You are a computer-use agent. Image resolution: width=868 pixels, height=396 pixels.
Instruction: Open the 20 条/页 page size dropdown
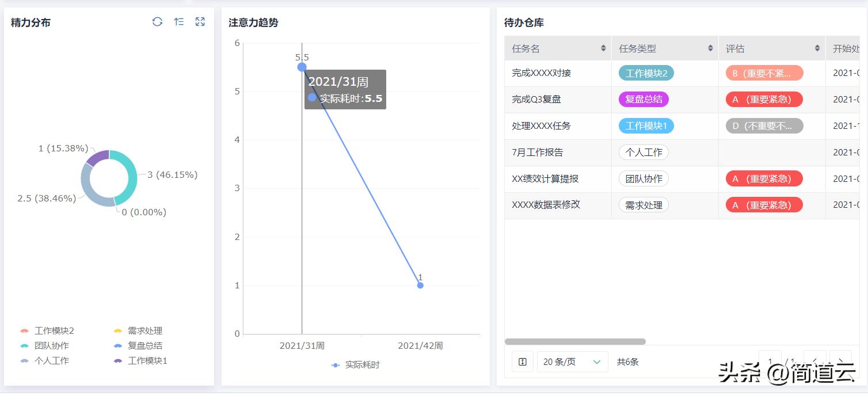572,362
